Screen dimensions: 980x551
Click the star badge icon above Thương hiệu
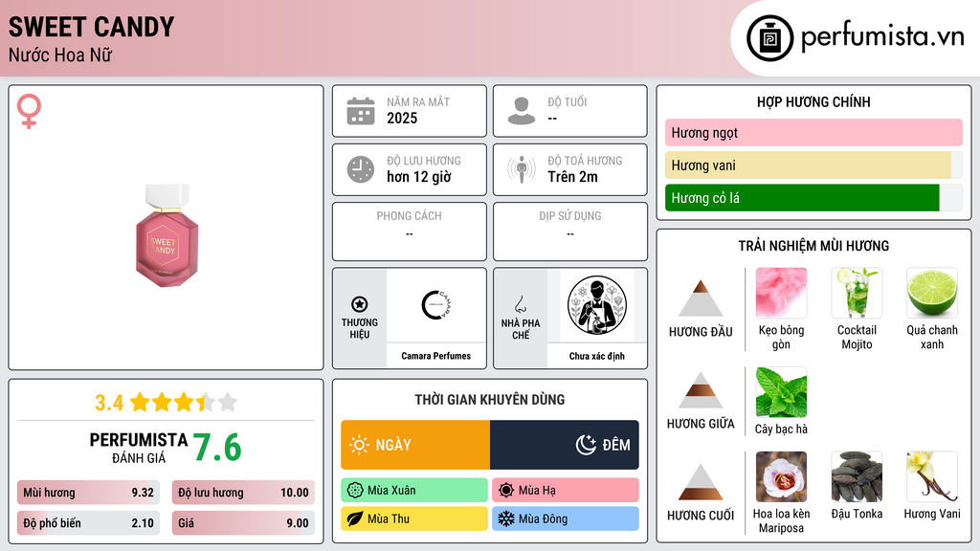360,304
